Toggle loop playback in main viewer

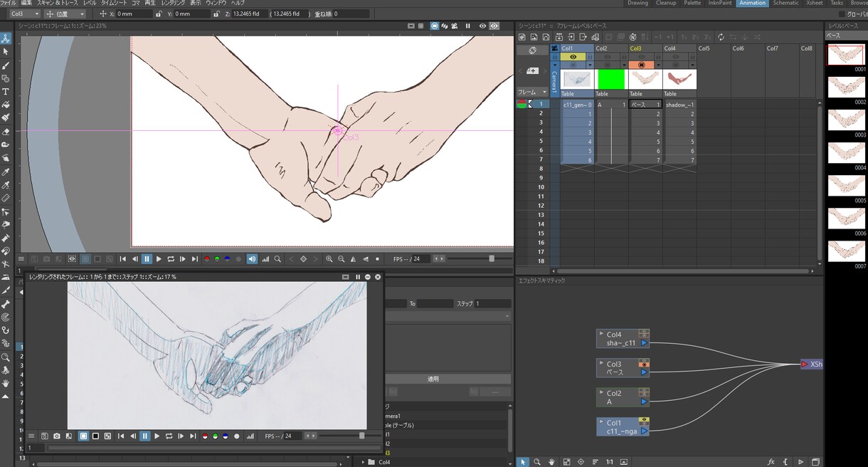tap(171, 259)
